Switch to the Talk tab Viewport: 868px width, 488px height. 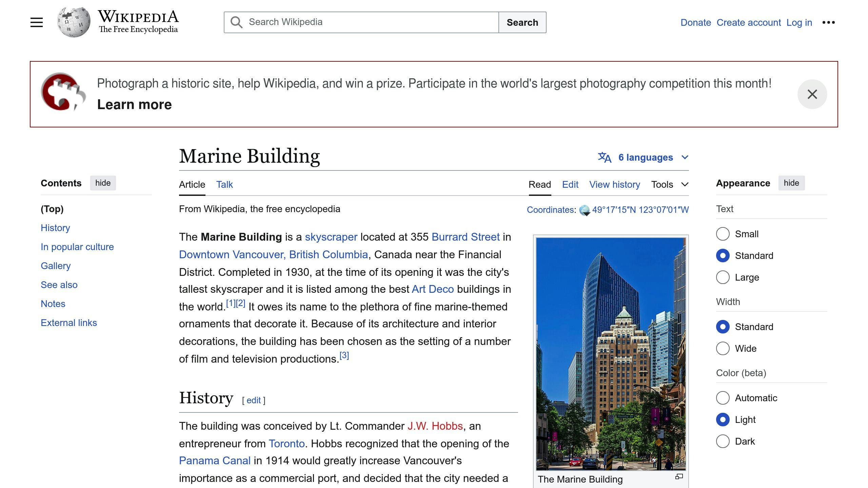click(x=224, y=184)
